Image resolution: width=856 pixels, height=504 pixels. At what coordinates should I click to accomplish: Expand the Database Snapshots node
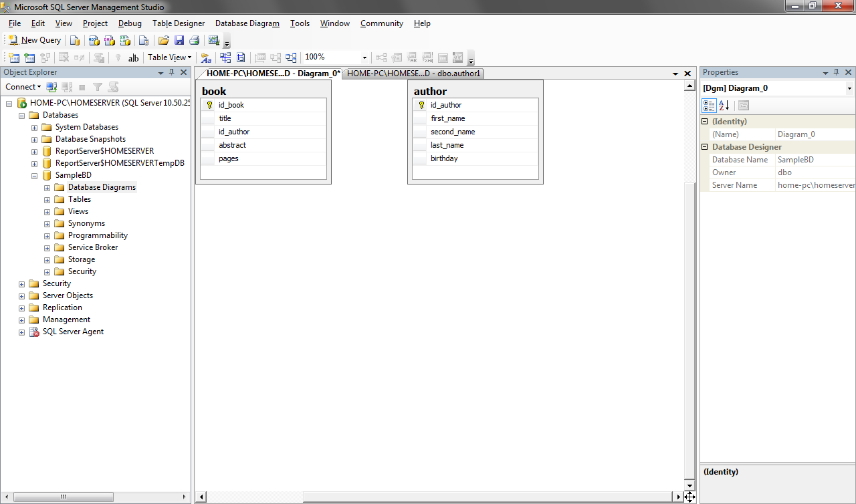click(x=34, y=139)
